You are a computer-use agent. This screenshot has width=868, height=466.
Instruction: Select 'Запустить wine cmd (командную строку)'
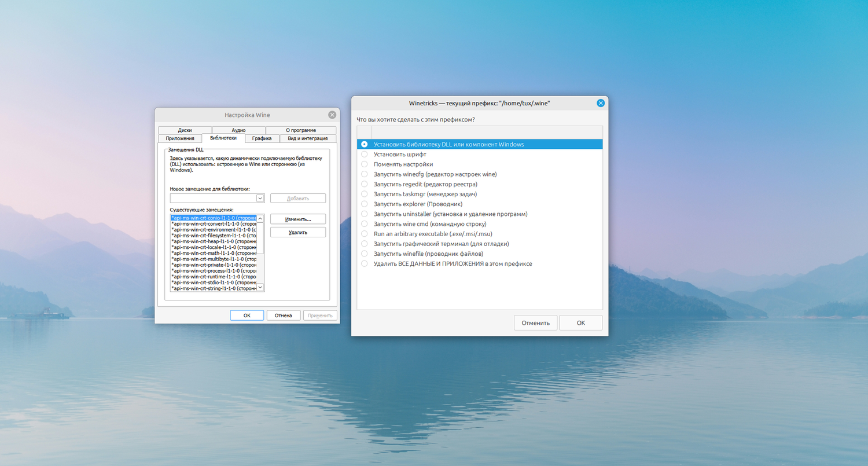(480, 224)
